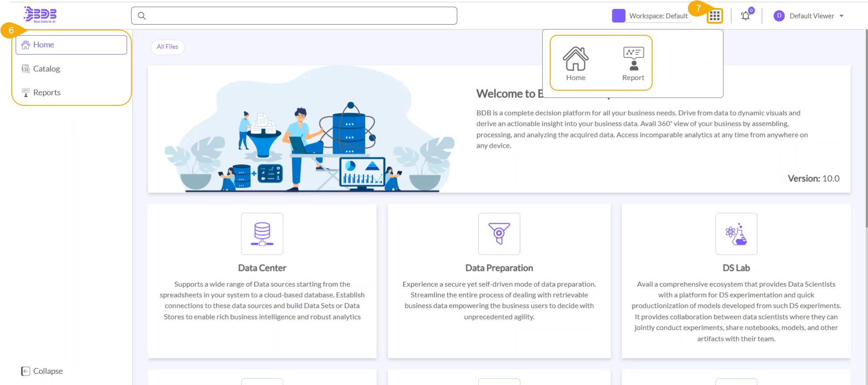Open the Report icon in apps popup

(633, 63)
